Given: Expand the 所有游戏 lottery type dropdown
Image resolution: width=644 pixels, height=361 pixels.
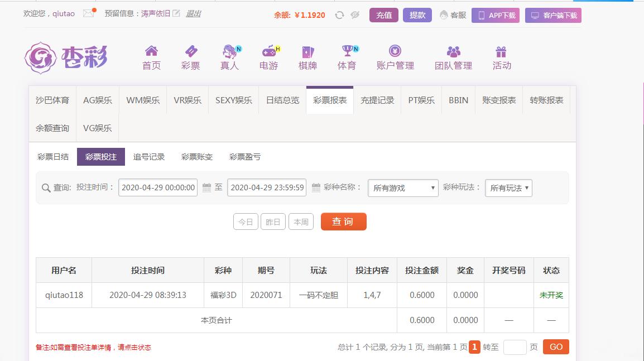Looking at the screenshot, I should tap(403, 188).
